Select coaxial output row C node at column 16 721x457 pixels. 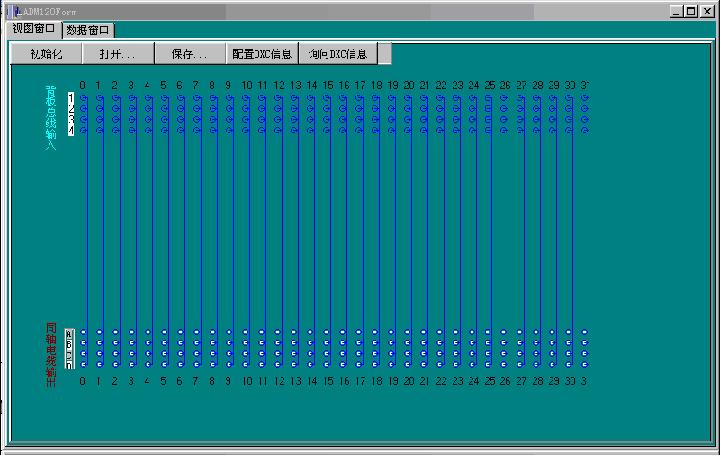[343, 354]
